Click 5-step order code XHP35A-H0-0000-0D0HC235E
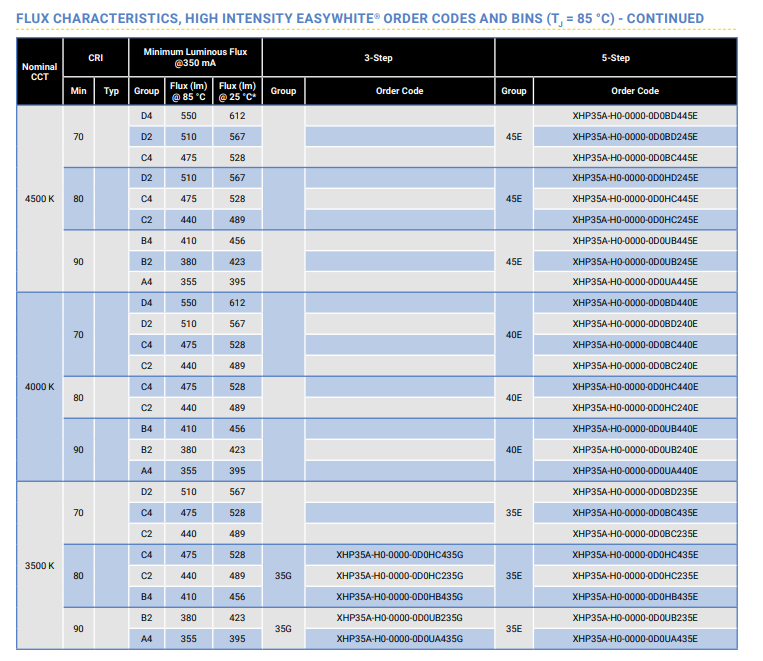This screenshot has width=763, height=661. pos(635,576)
